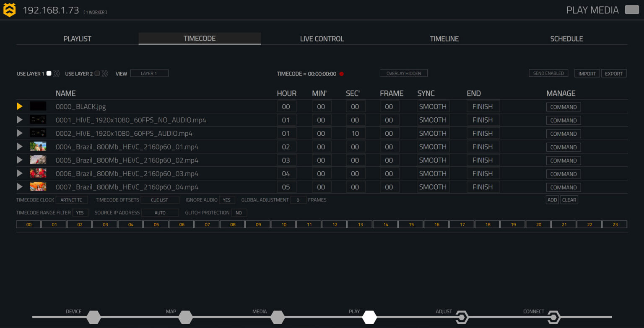The height and width of the screenshot is (328, 644).
Task: Click the red timecode status indicator
Action: 342,73
